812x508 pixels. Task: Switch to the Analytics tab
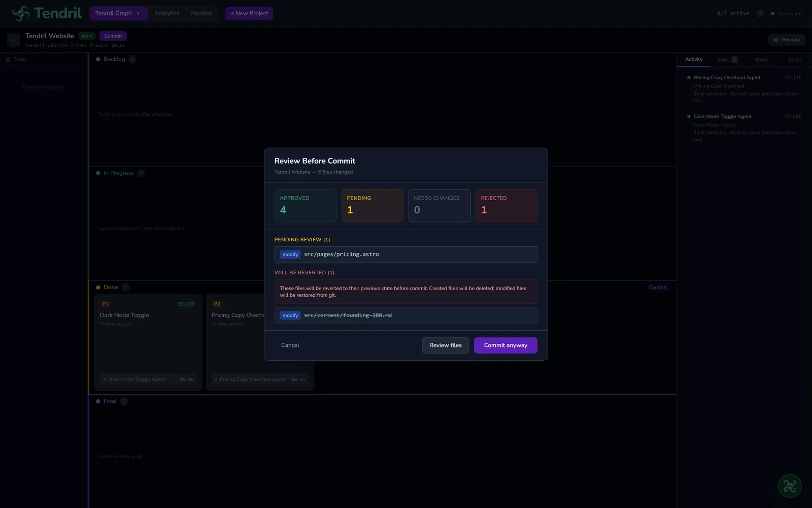click(x=166, y=13)
